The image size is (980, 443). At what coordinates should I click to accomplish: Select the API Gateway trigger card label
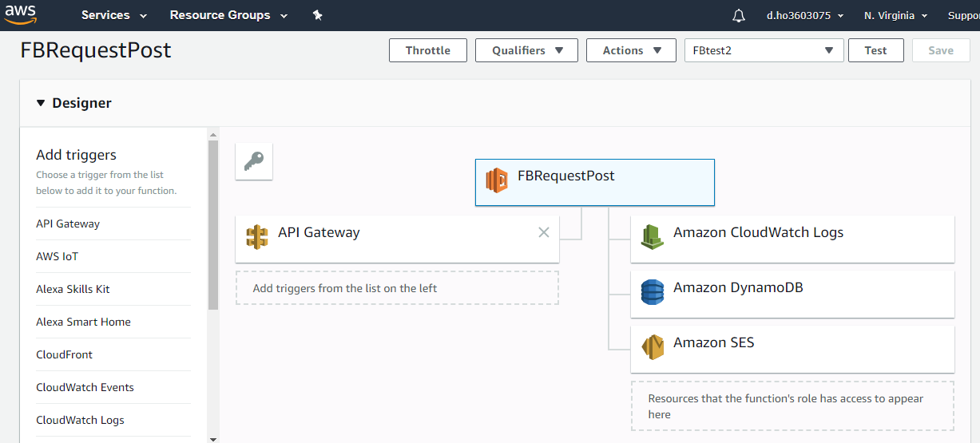[319, 232]
